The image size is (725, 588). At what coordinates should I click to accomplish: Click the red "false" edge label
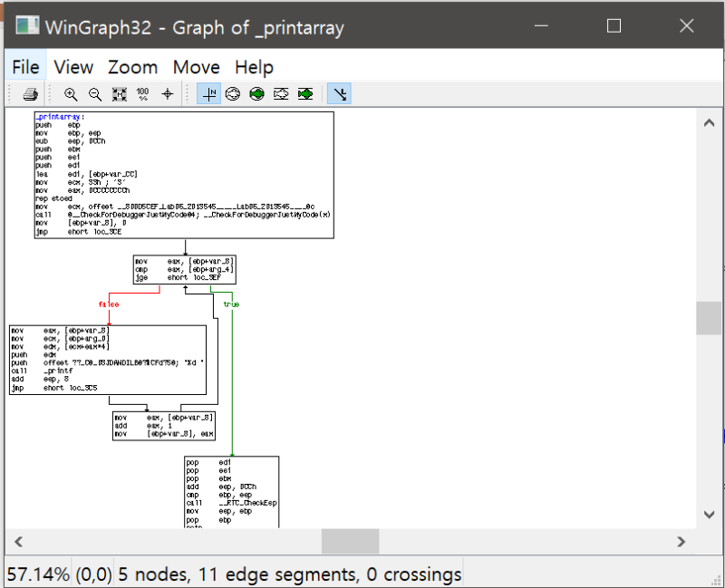click(109, 304)
